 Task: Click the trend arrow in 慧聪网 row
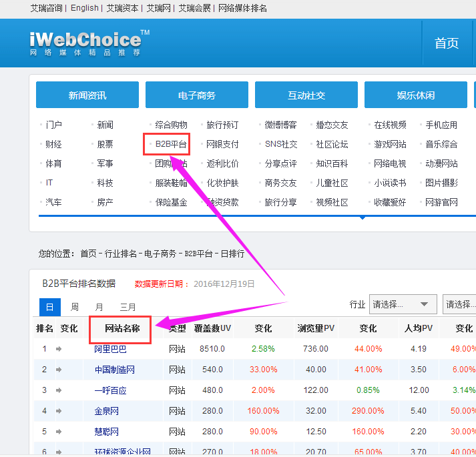59,432
